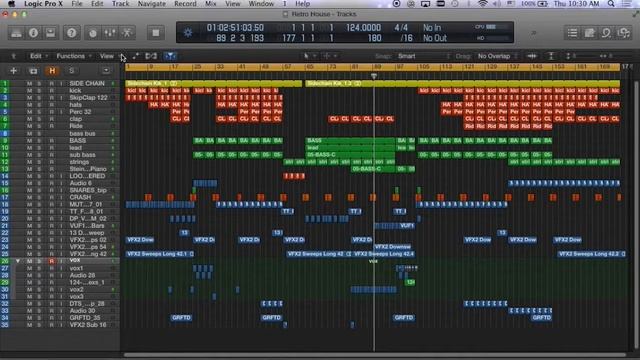Mute the BASS track
Image resolution: width=640 pixels, height=360 pixels.
[x=29, y=140]
